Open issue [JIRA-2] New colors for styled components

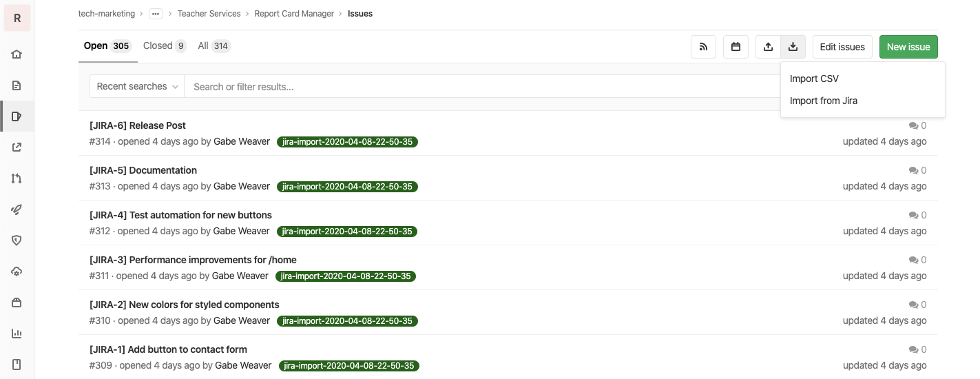pyautogui.click(x=185, y=305)
